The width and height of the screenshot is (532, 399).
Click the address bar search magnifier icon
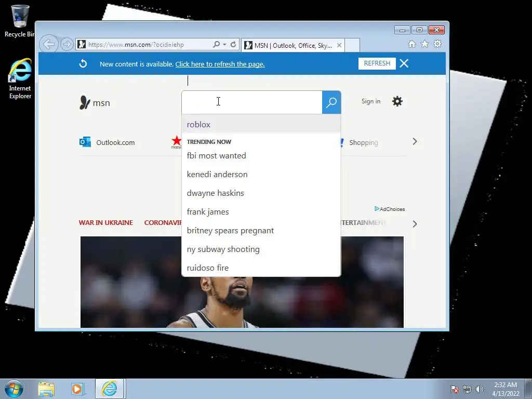pos(216,45)
